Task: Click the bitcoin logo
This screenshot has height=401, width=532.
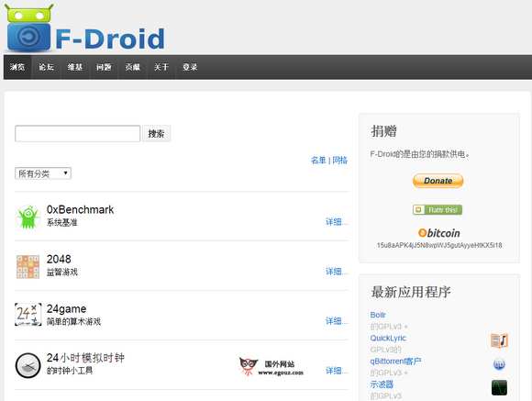Action: pos(439,233)
